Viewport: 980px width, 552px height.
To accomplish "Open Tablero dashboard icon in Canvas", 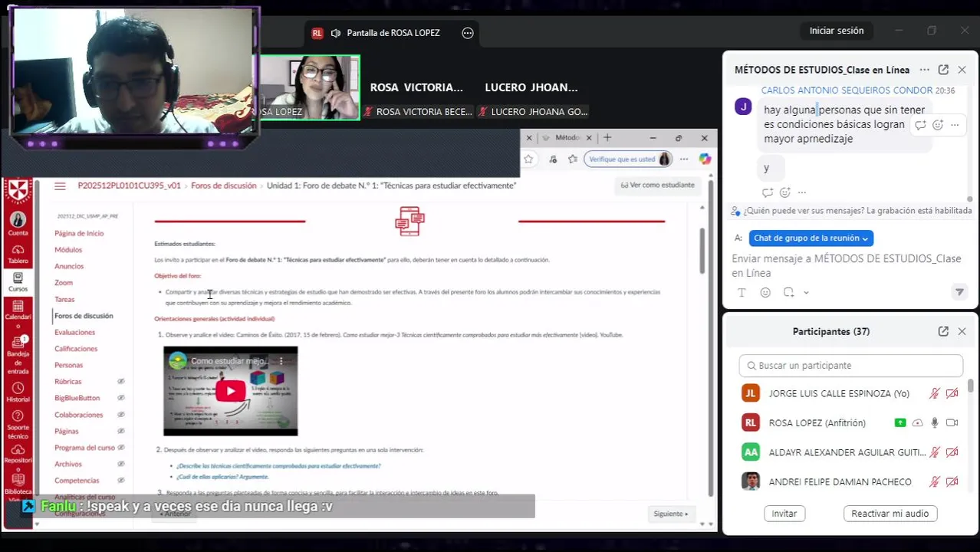I will [18, 254].
